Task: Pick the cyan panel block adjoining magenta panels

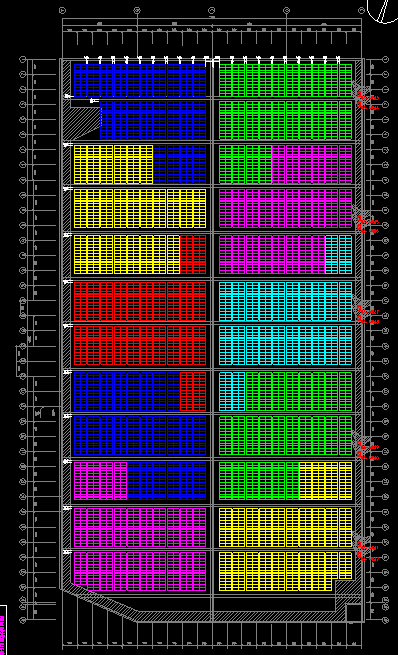Action: pyautogui.click(x=339, y=254)
